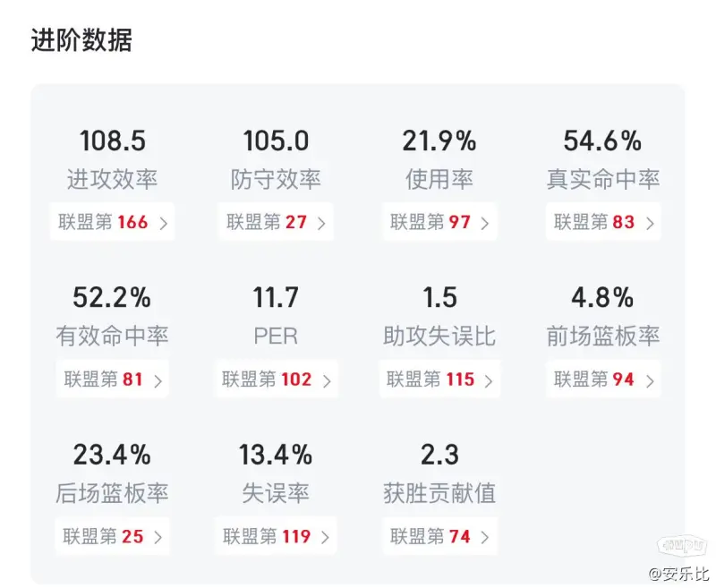Select the 108.5 进攻效率 stat

point(113,141)
